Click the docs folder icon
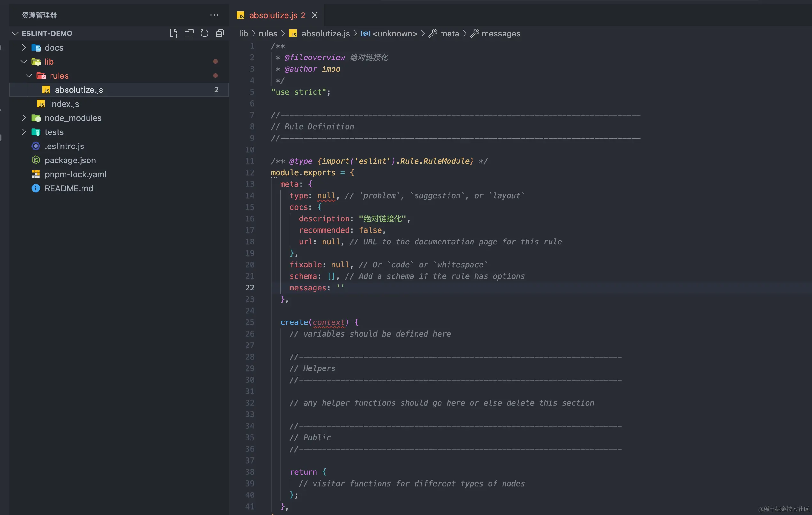The image size is (812, 515). click(36, 48)
